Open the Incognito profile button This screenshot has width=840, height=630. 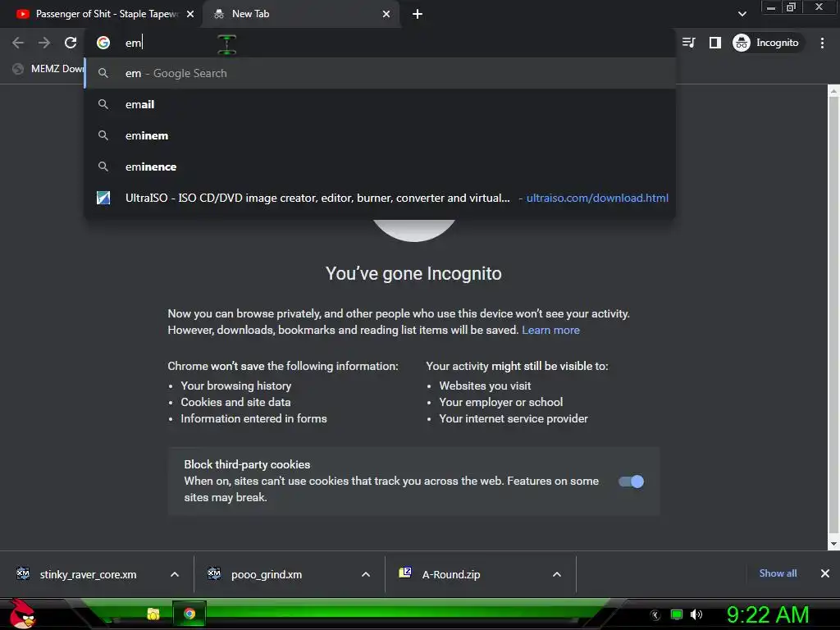[766, 43]
